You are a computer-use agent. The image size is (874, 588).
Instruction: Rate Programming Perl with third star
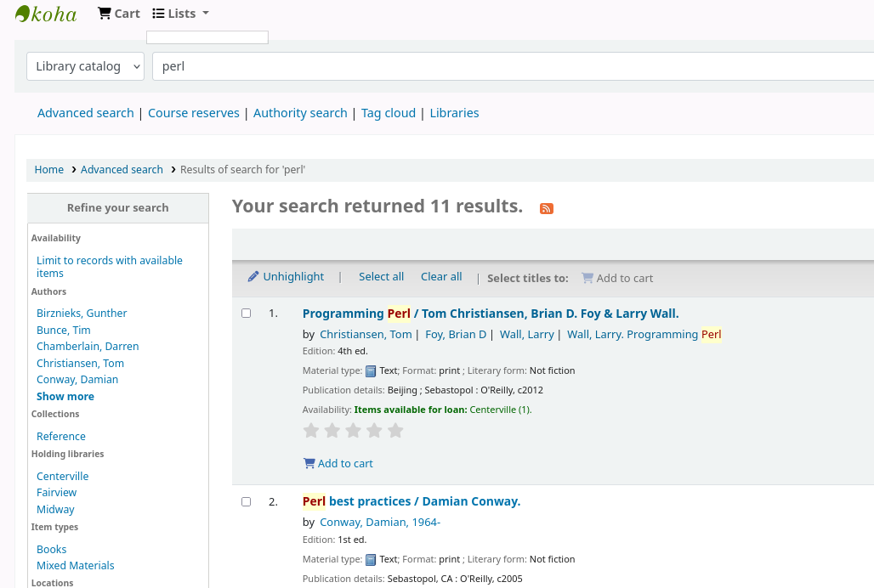click(x=353, y=431)
